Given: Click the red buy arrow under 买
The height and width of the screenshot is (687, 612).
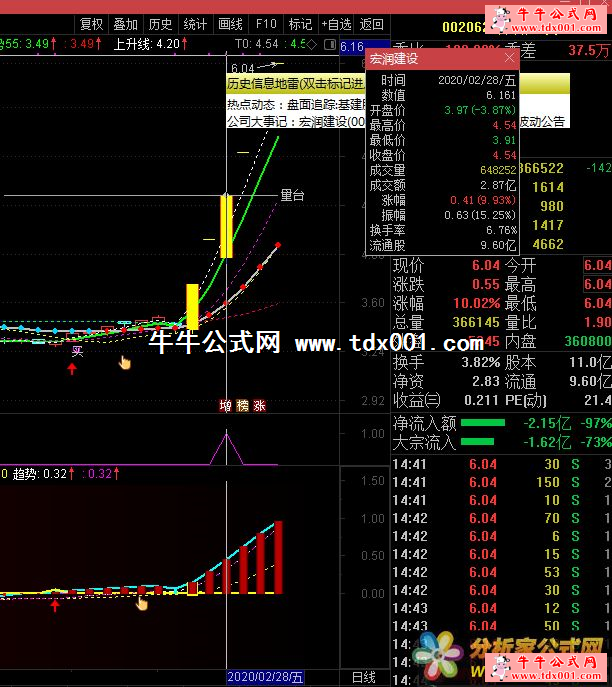Looking at the screenshot, I should tap(72, 369).
